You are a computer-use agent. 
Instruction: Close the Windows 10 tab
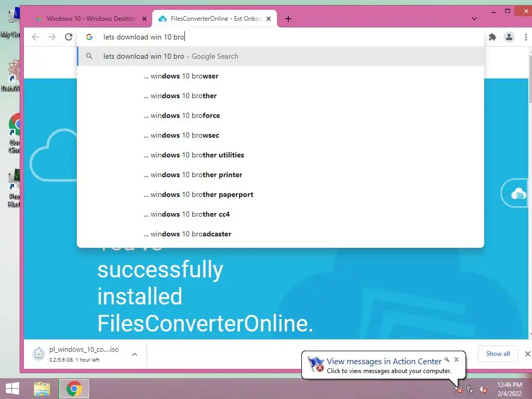click(x=144, y=19)
